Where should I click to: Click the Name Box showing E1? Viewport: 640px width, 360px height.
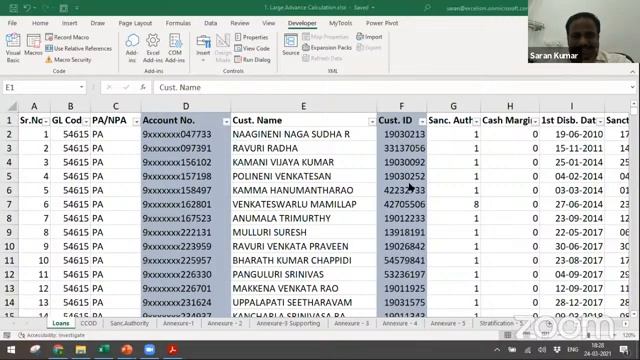click(x=41, y=87)
